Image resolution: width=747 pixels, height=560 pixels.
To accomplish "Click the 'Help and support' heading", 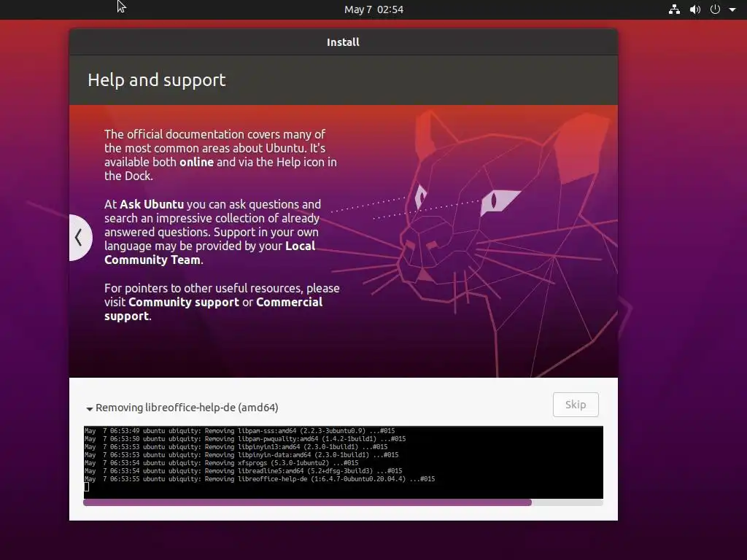I will point(157,80).
